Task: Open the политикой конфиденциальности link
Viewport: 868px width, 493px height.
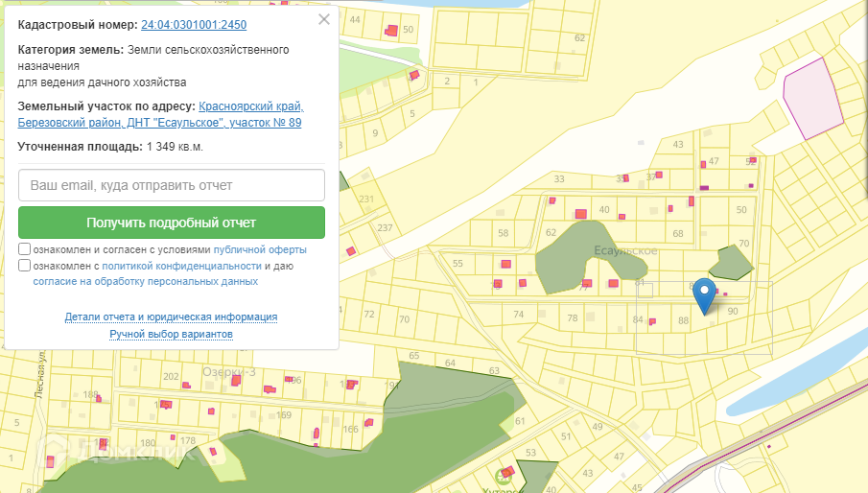Action: [181, 266]
